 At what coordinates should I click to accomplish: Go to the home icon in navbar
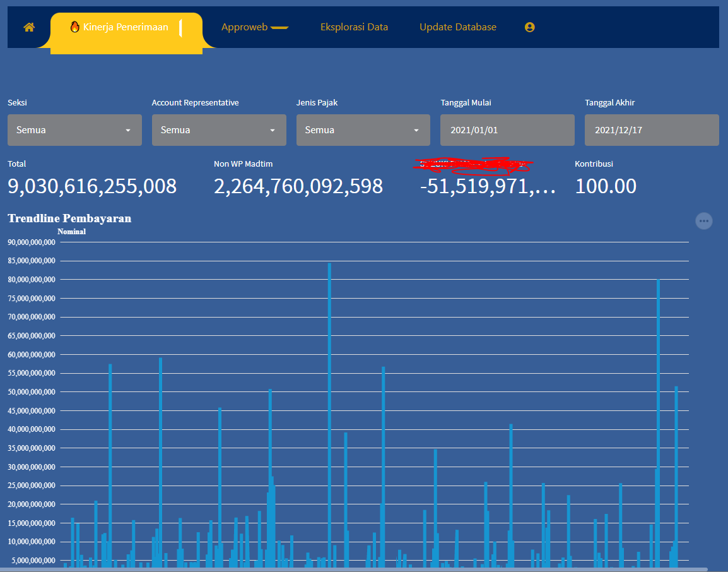[29, 27]
